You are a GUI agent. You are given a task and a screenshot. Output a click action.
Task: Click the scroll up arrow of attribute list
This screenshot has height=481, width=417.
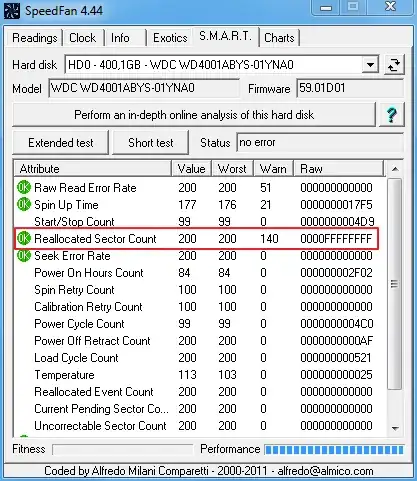pyautogui.click(x=395, y=169)
